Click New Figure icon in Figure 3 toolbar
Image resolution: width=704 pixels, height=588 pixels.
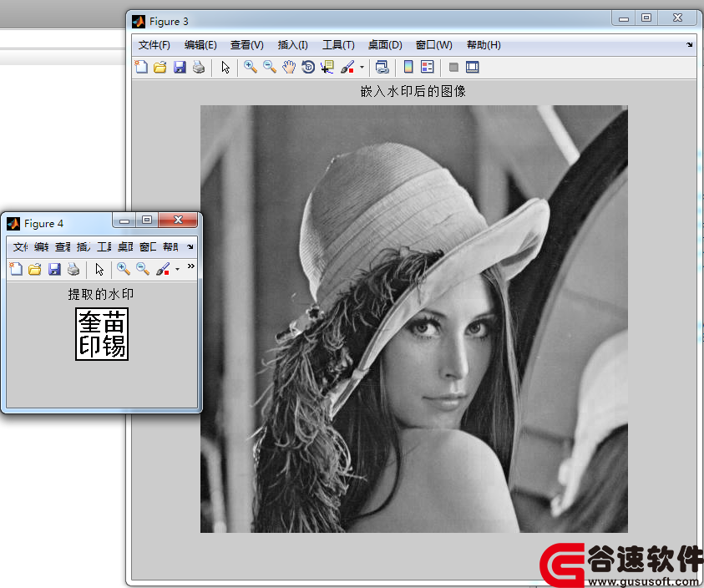coord(141,67)
